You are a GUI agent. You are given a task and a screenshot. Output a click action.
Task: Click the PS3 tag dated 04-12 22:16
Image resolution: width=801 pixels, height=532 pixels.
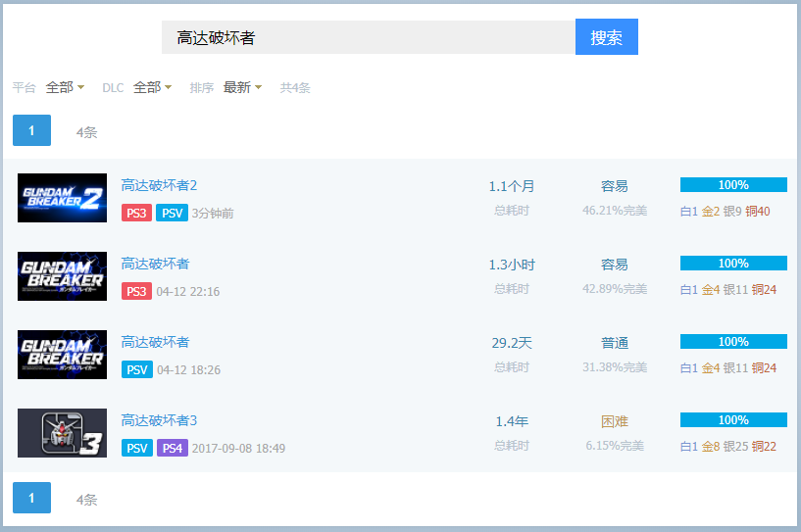(x=136, y=291)
